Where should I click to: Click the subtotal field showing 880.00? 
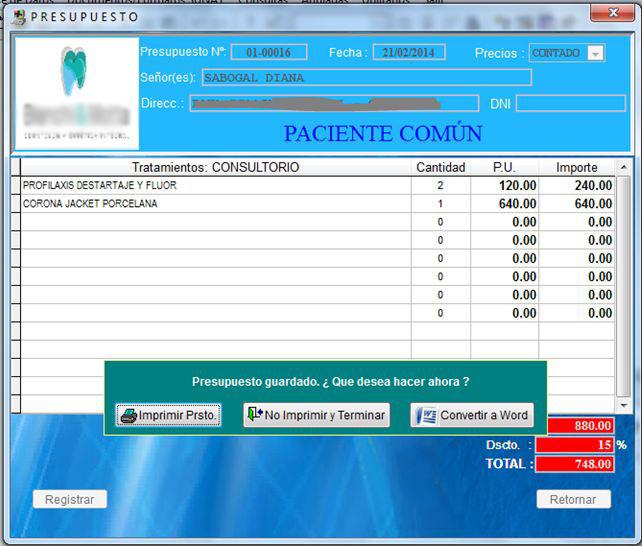pyautogui.click(x=580, y=426)
